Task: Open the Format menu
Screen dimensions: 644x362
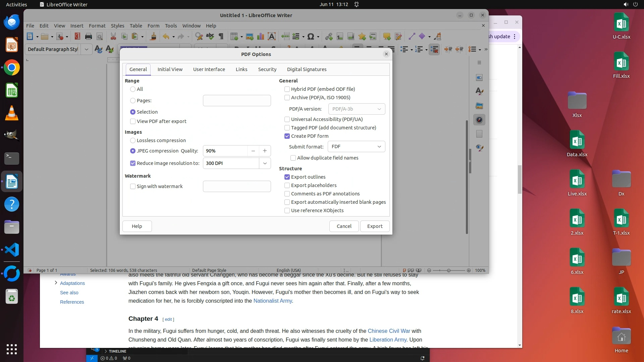Action: click(97, 26)
